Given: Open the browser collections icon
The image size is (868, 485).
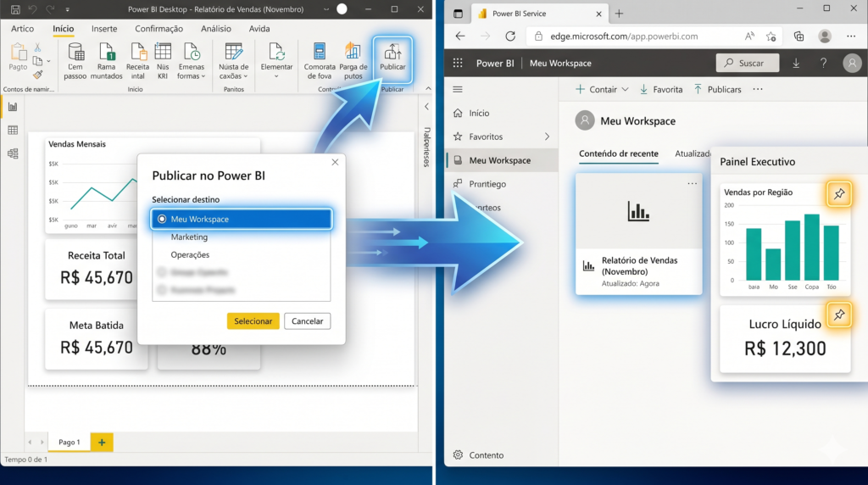Looking at the screenshot, I should (x=798, y=36).
